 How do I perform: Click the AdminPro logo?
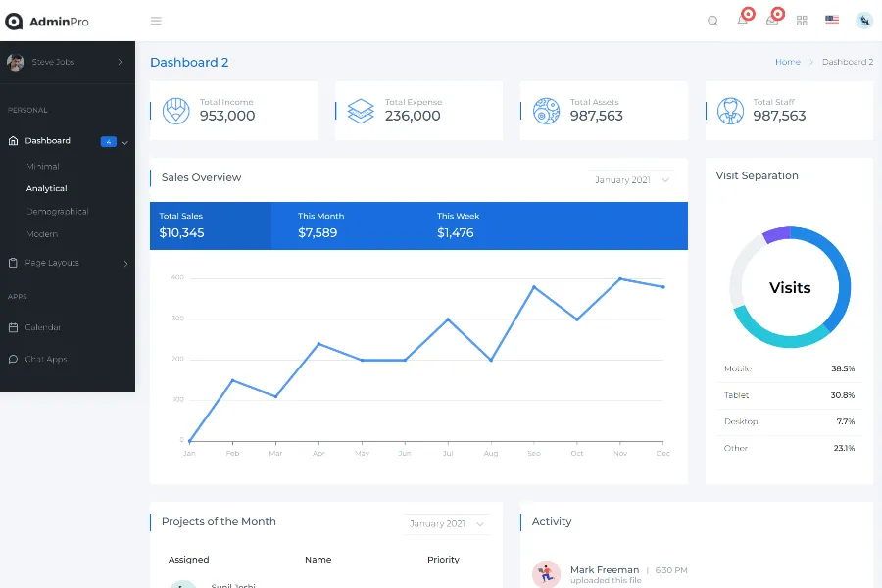click(x=47, y=21)
